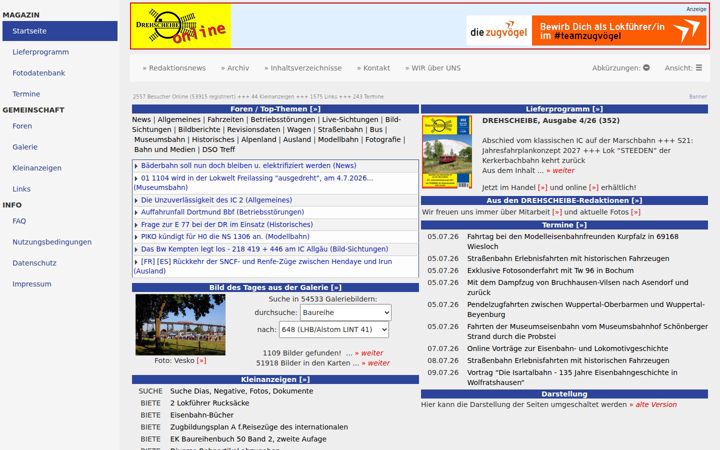Open the SNCF and Renfe Hendaye thread

tap(263, 266)
